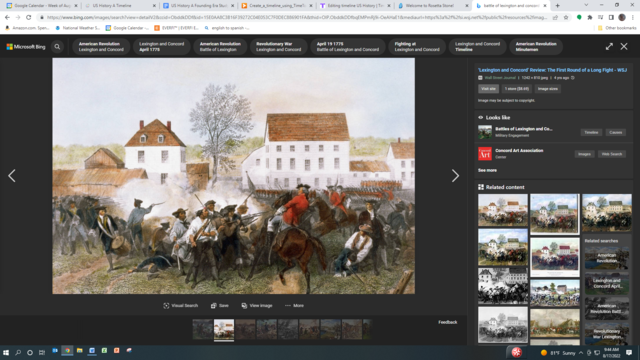Image resolution: width=640 pixels, height=360 pixels.
Task: Select the 'Lexington and Concord April 1775' chip
Action: [161, 47]
